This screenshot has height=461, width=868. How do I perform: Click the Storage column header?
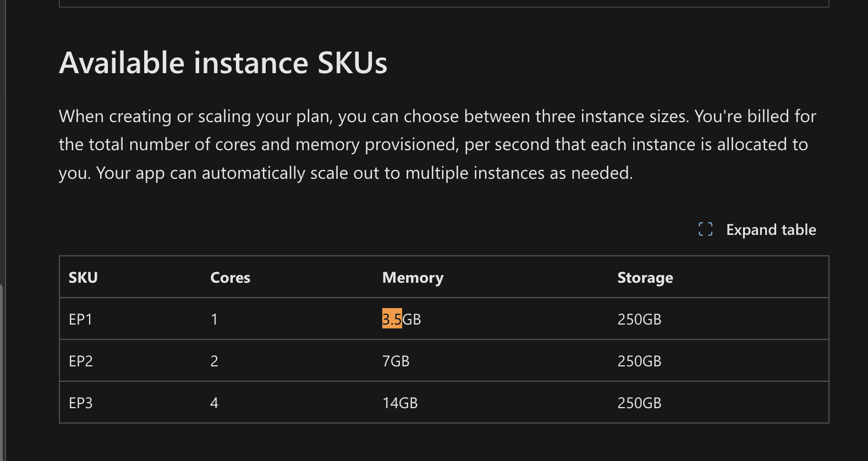(645, 278)
